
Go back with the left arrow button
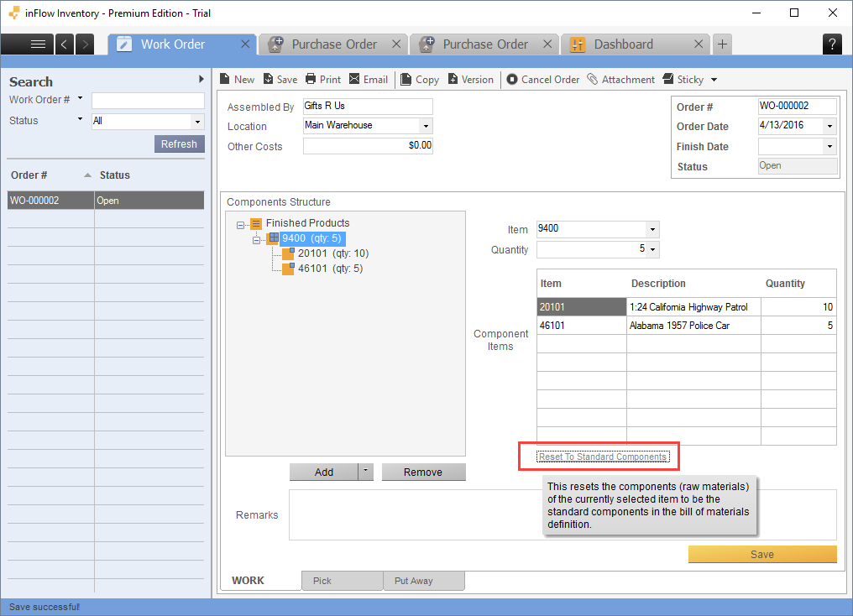click(x=64, y=44)
